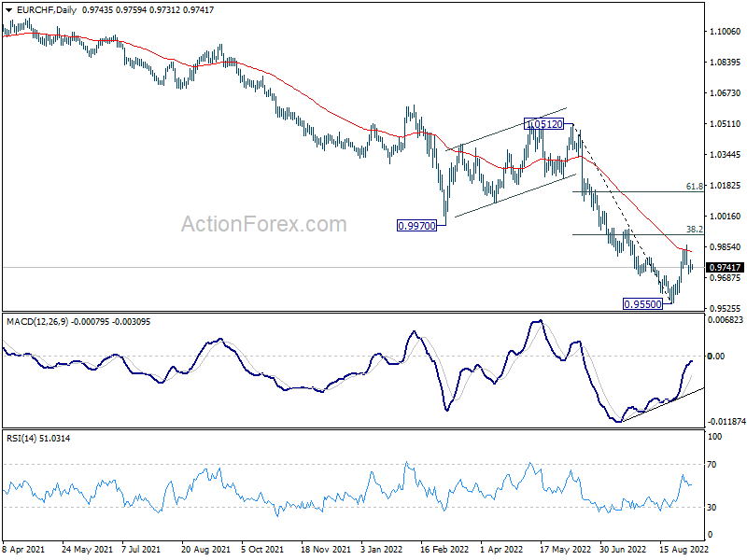The image size is (747, 560).
Task: Select the 38.2 Fibonacci level line
Action: coord(638,234)
